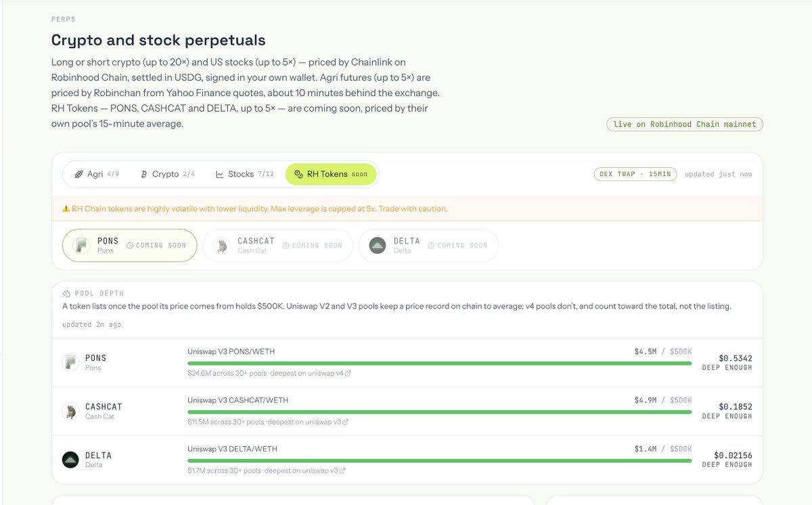
Task: Click the clock icon on DELTA card
Action: (x=431, y=246)
